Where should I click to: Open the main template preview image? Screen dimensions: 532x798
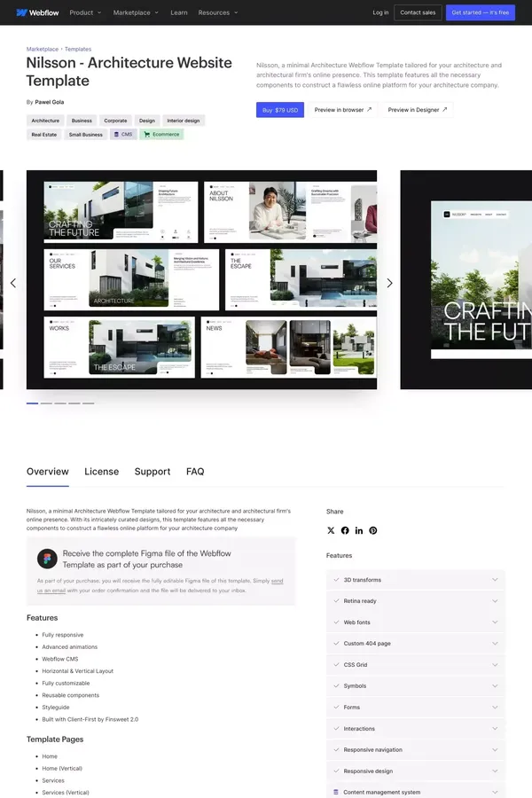click(x=201, y=280)
